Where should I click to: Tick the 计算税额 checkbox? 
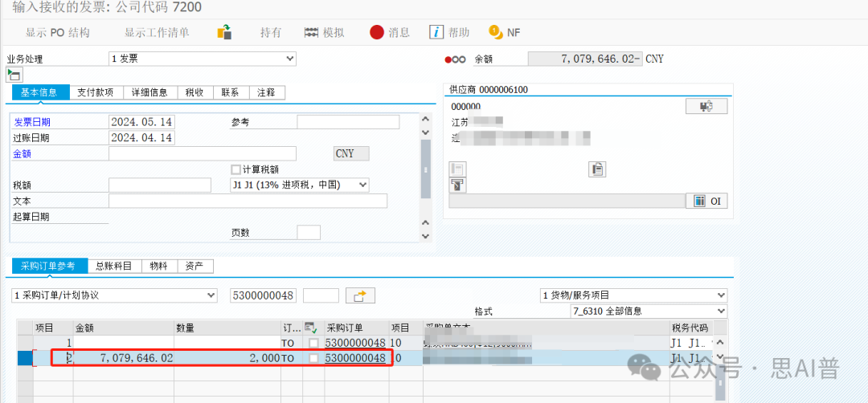[x=235, y=169]
